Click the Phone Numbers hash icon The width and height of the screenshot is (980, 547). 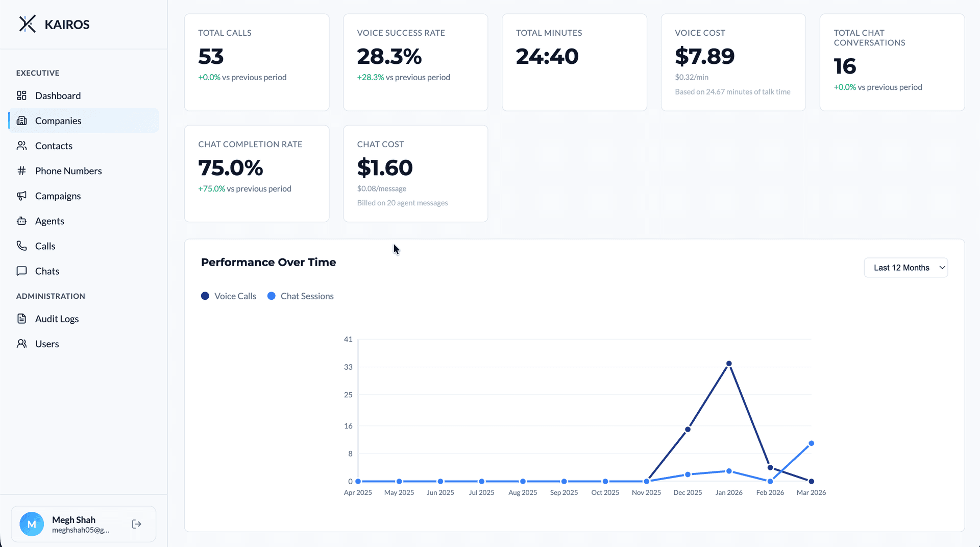point(22,171)
